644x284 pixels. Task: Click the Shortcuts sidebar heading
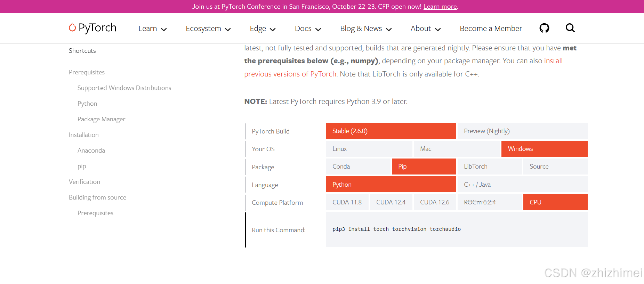[82, 51]
